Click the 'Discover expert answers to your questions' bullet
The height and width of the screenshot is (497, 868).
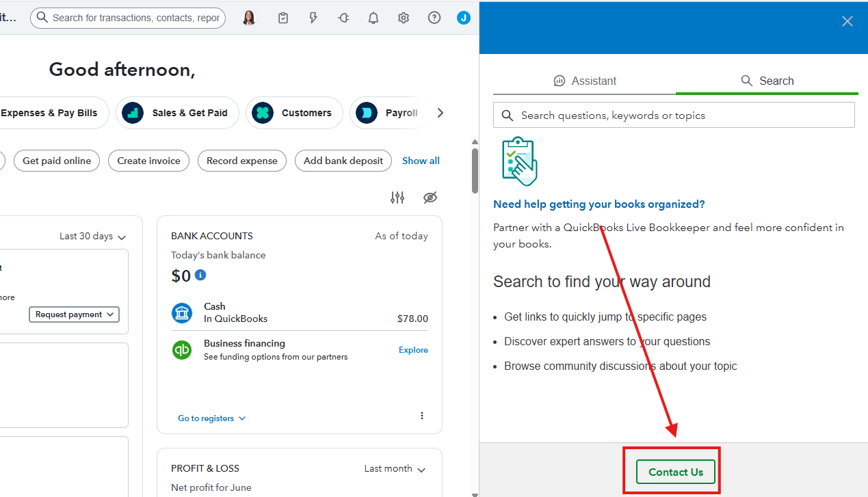[x=607, y=341]
